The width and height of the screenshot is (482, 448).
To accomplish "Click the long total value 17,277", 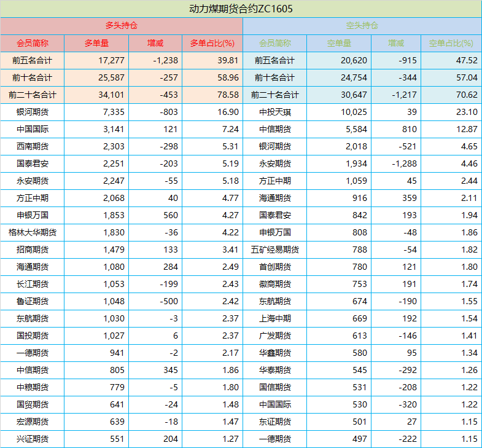I will [x=111, y=60].
